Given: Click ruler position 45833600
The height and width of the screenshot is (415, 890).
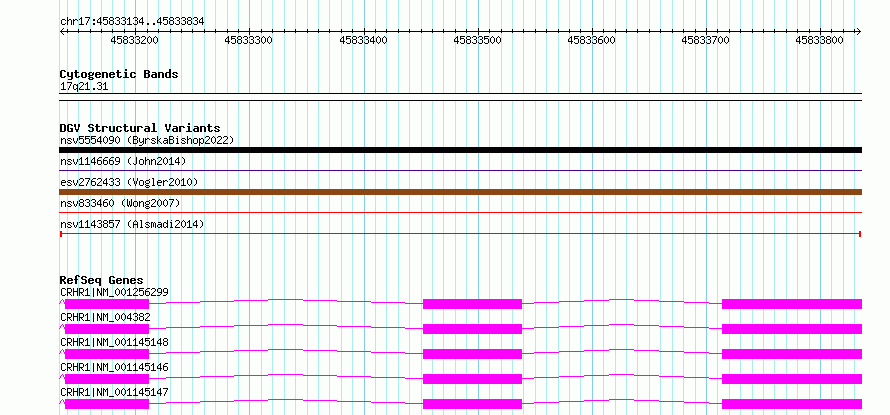Looking at the screenshot, I should [591, 40].
